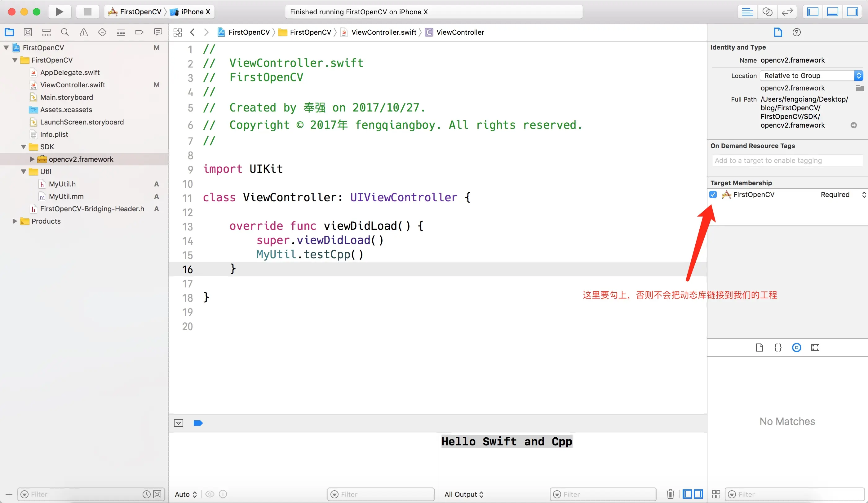This screenshot has height=503, width=868.
Task: Show Media library
Action: coord(815,348)
